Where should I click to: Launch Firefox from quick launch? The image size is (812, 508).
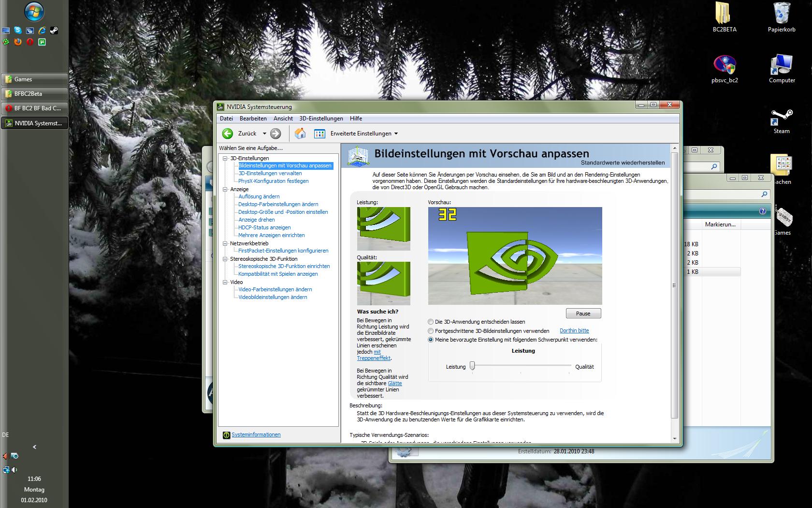coord(18,42)
